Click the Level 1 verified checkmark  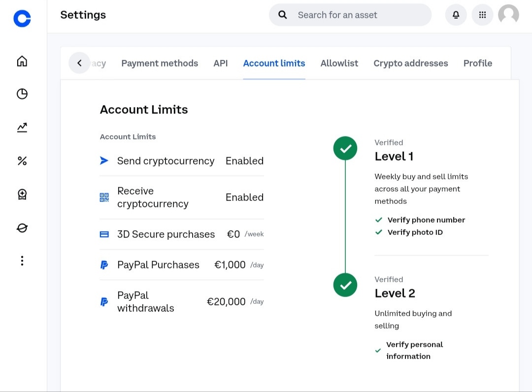pyautogui.click(x=345, y=148)
